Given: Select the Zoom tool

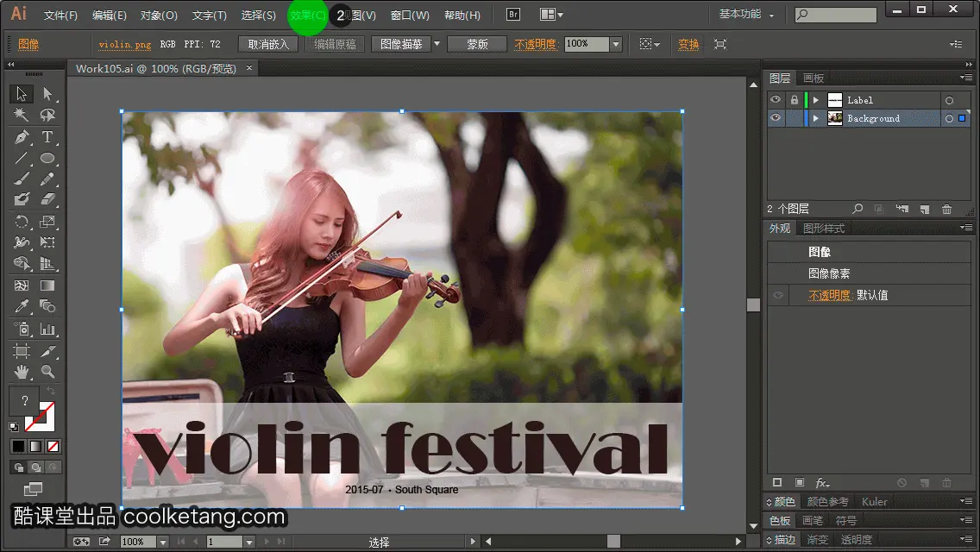Looking at the screenshot, I should coord(47,372).
